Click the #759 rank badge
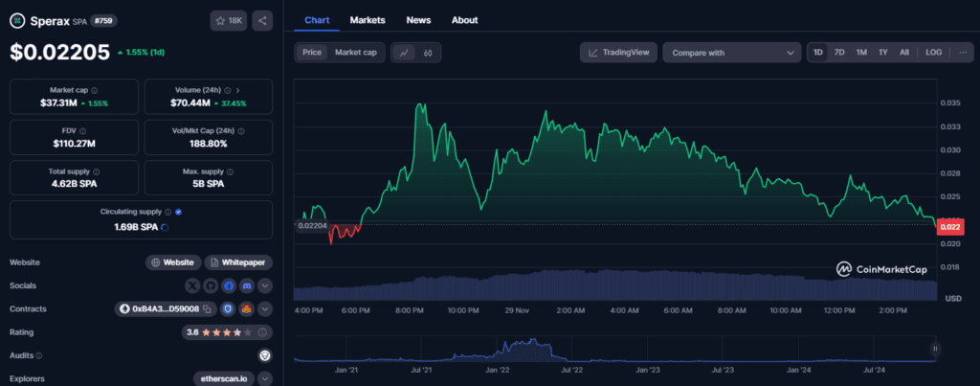The height and width of the screenshot is (386, 980). click(x=103, y=21)
